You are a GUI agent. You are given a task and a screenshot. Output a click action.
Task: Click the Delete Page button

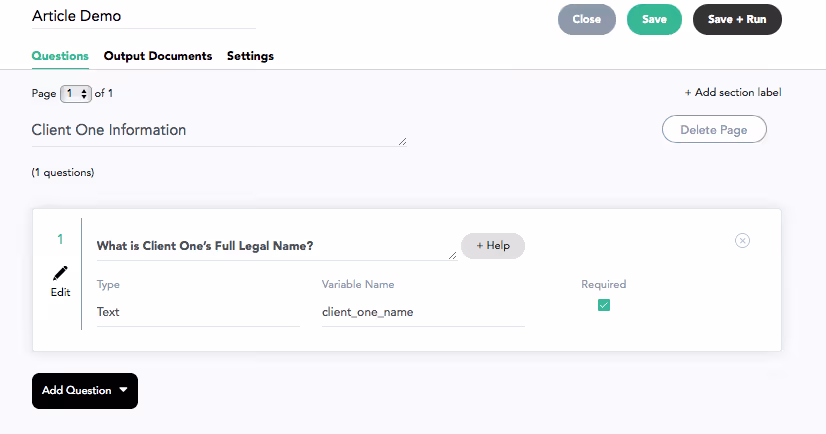[x=714, y=130]
